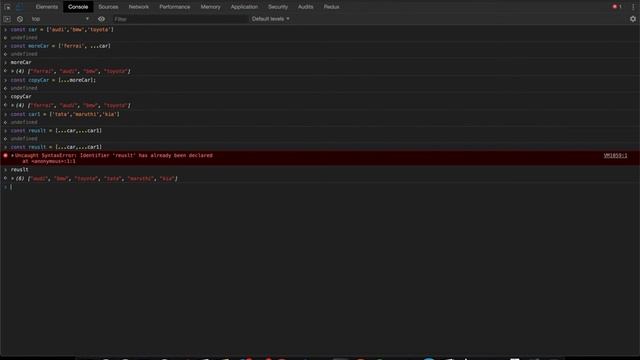Click the 'reuslt' input entry

(x=20, y=170)
